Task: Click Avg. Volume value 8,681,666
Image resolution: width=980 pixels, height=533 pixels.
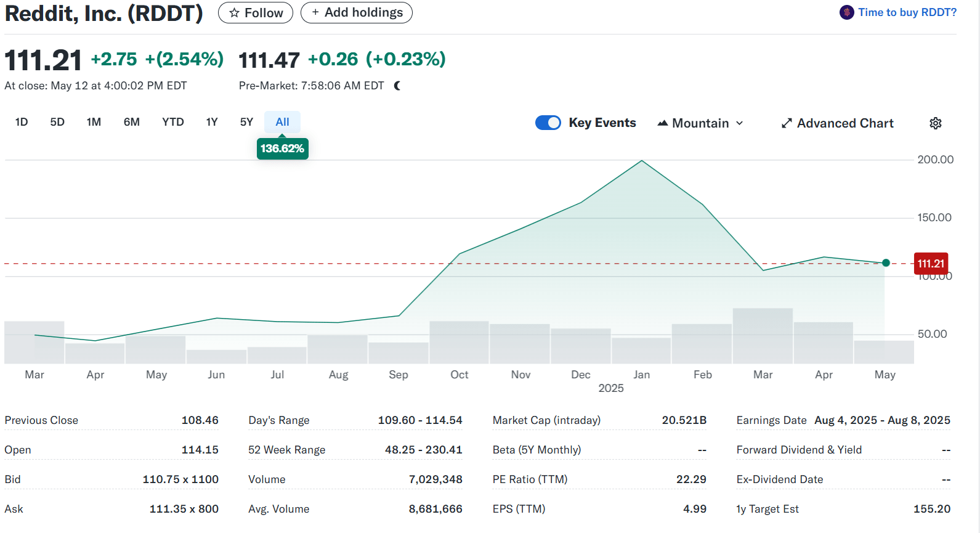Action: click(x=435, y=509)
